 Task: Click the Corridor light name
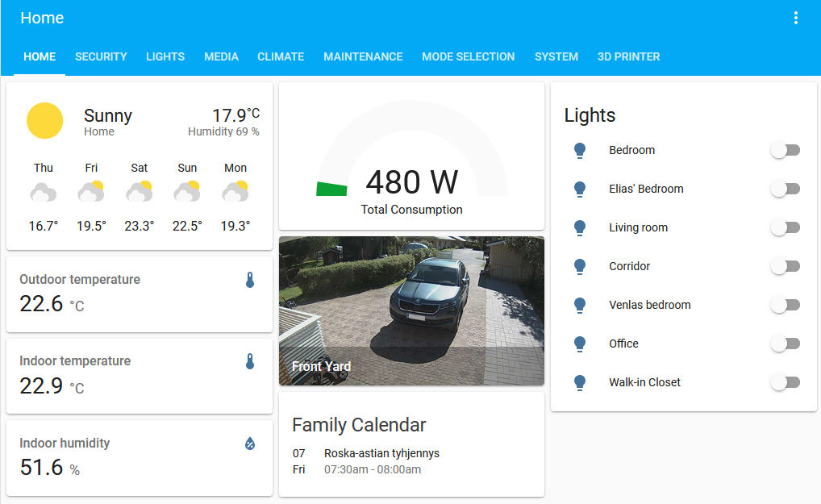point(629,266)
